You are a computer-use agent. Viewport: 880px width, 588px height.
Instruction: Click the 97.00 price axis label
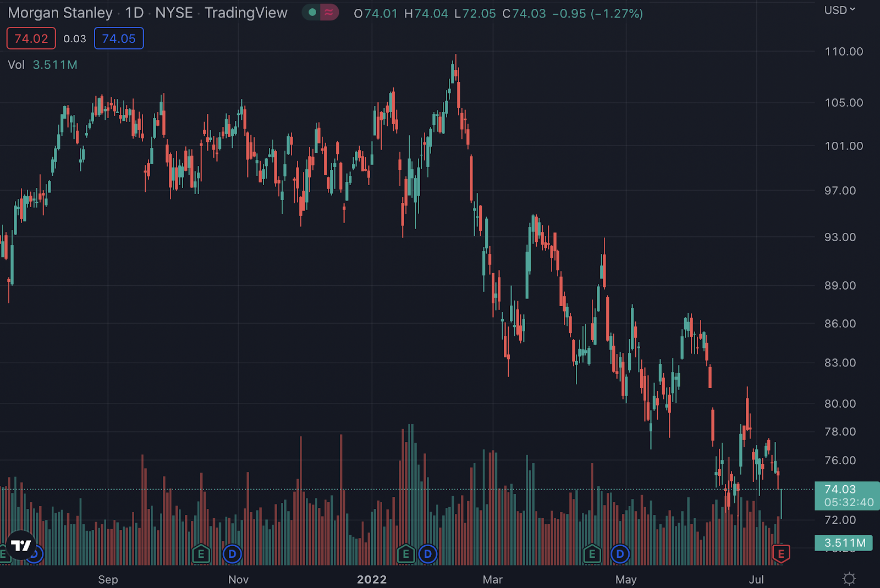click(x=840, y=191)
